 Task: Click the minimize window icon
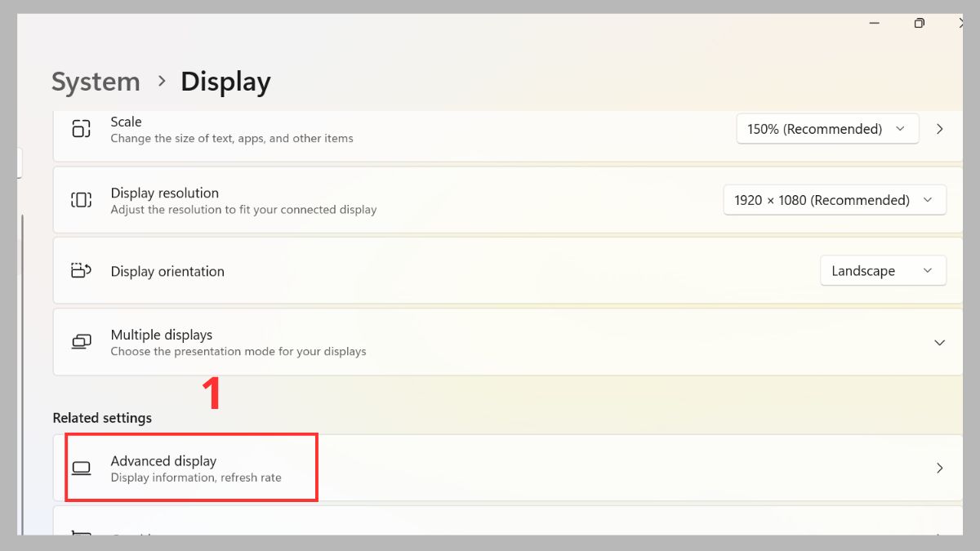click(874, 24)
